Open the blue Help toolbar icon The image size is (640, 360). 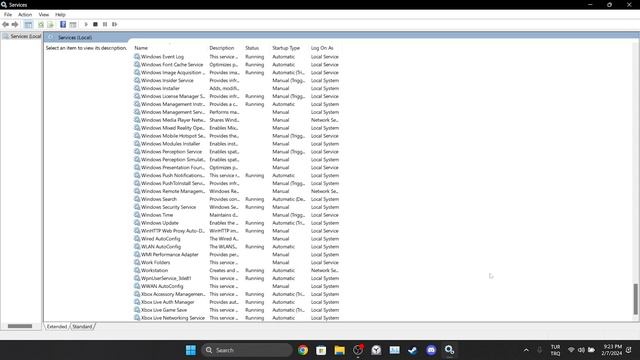click(x=63, y=24)
